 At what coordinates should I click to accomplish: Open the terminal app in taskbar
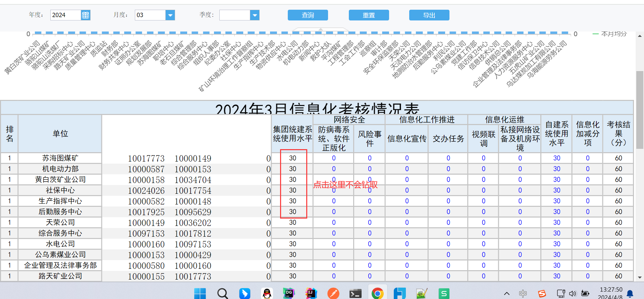coord(356,293)
